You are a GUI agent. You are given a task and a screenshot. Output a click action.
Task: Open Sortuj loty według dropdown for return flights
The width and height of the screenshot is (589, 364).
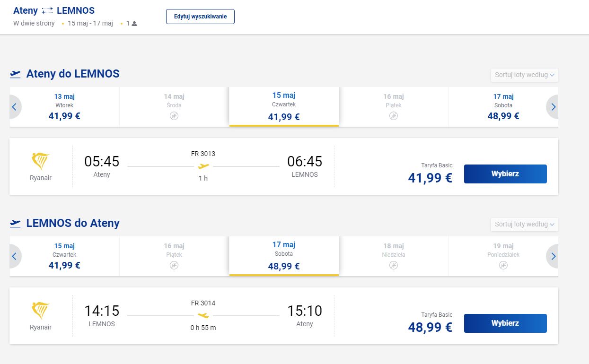(x=525, y=224)
